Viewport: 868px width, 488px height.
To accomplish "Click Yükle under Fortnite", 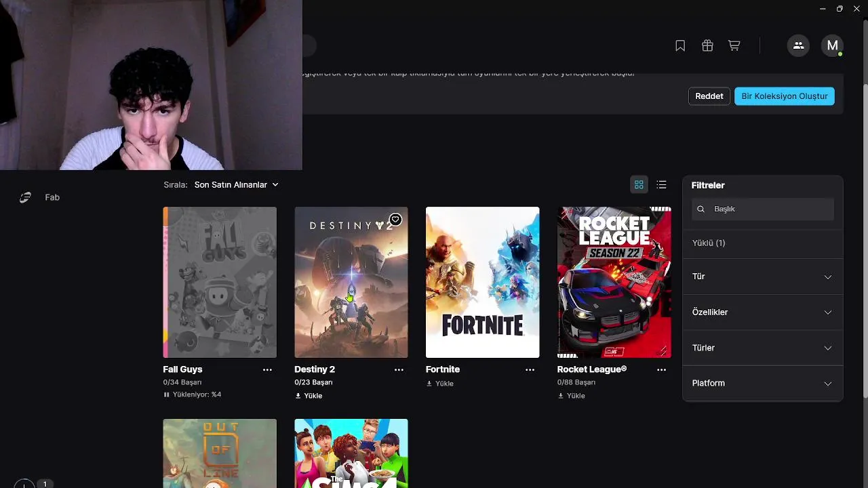I will 444,384.
